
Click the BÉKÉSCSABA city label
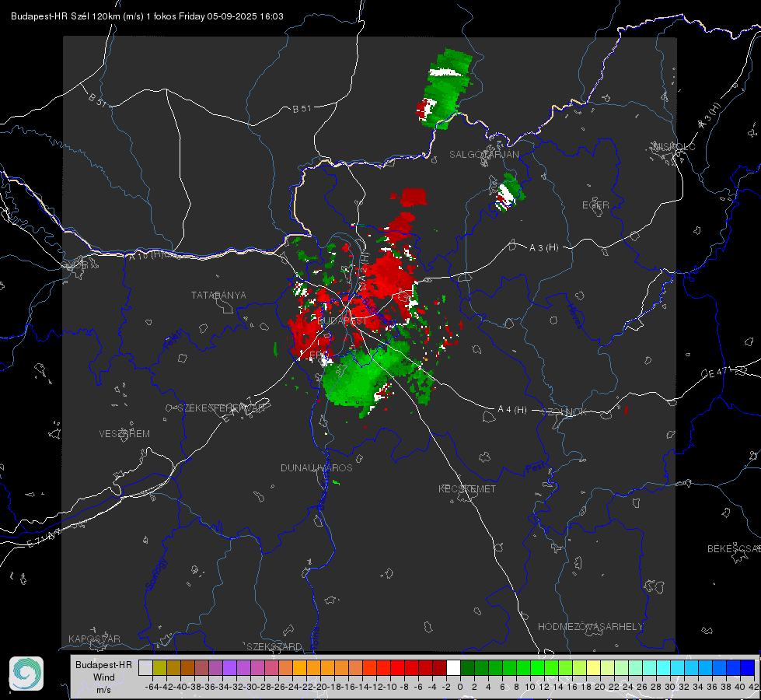point(734,549)
